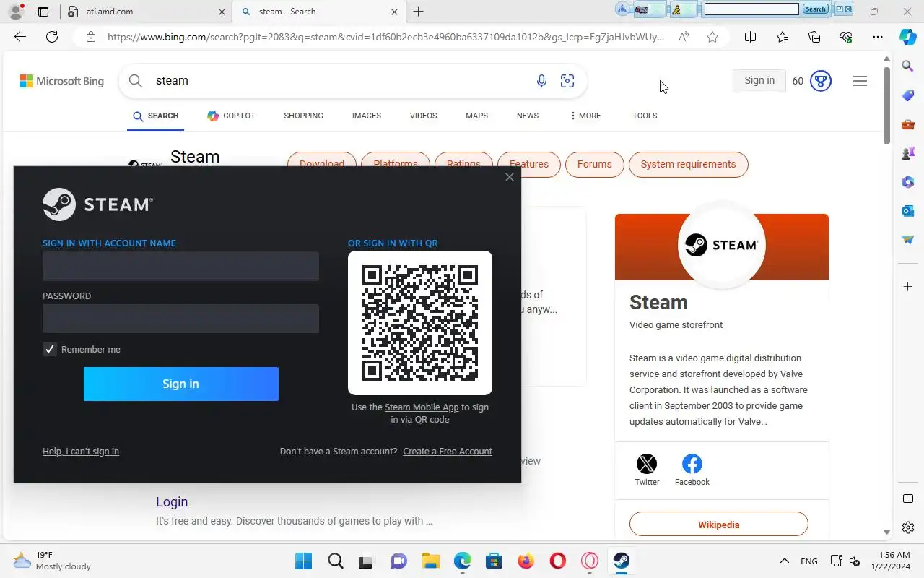Viewport: 924px width, 578px height.
Task: Add sidebar app plus icon
Action: 908,287
